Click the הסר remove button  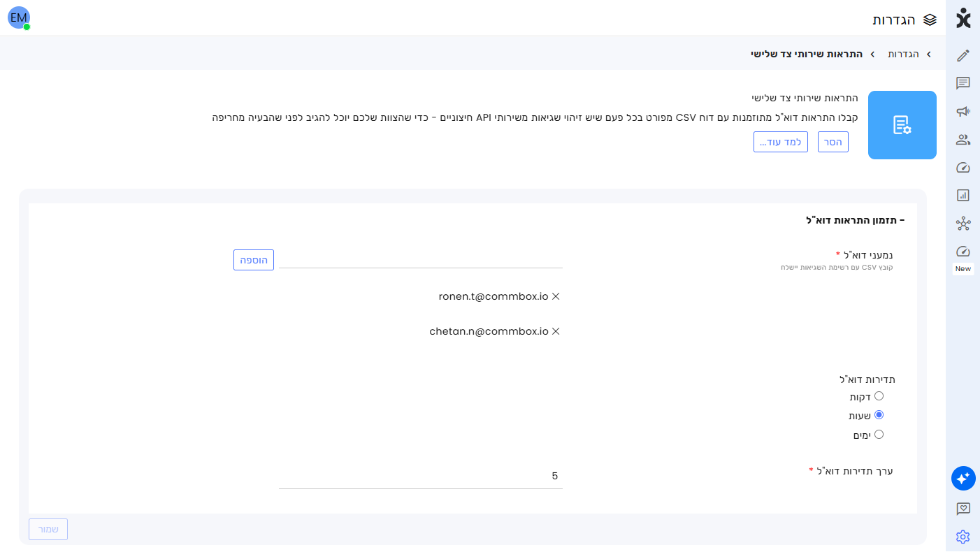coord(833,142)
